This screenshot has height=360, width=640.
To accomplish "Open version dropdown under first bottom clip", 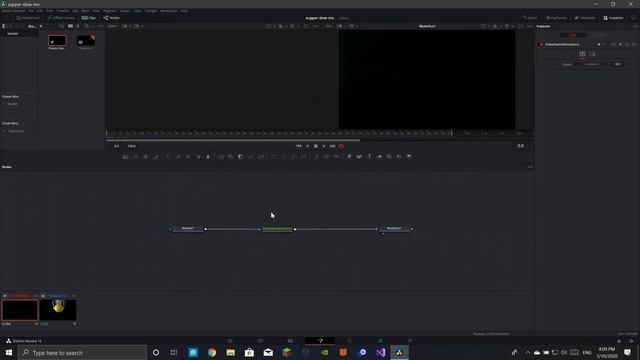I will pyautogui.click(x=36, y=324).
